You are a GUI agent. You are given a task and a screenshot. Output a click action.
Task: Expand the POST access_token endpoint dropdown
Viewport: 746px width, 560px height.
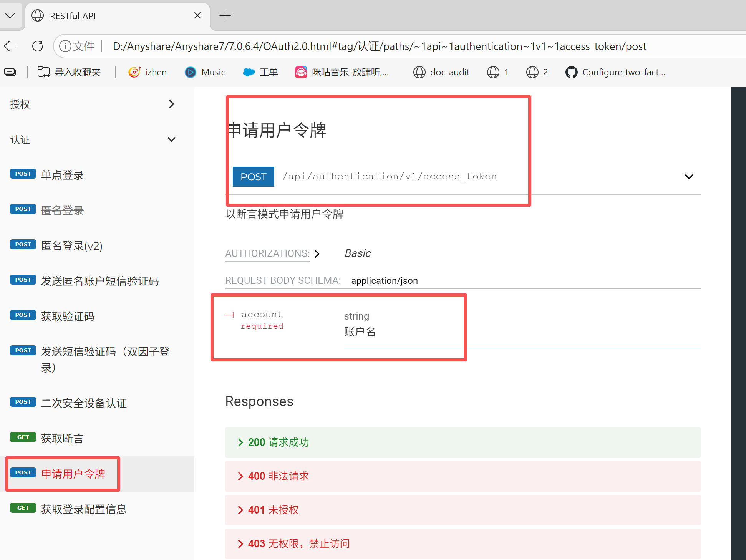(x=689, y=177)
